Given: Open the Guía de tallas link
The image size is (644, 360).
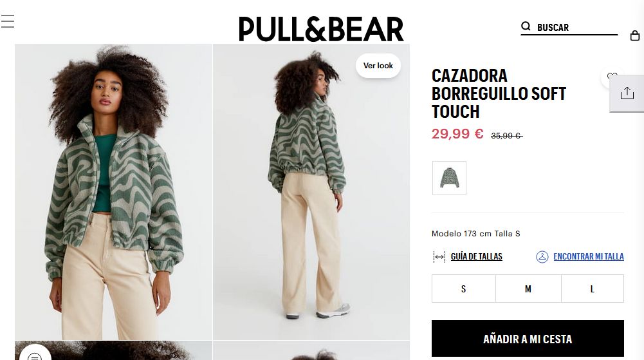Looking at the screenshot, I should click(x=477, y=256).
